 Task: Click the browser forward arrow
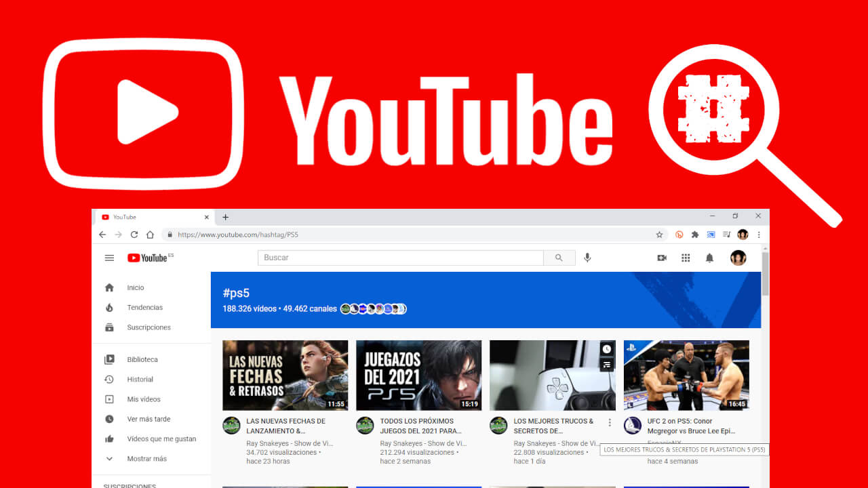pyautogui.click(x=118, y=235)
